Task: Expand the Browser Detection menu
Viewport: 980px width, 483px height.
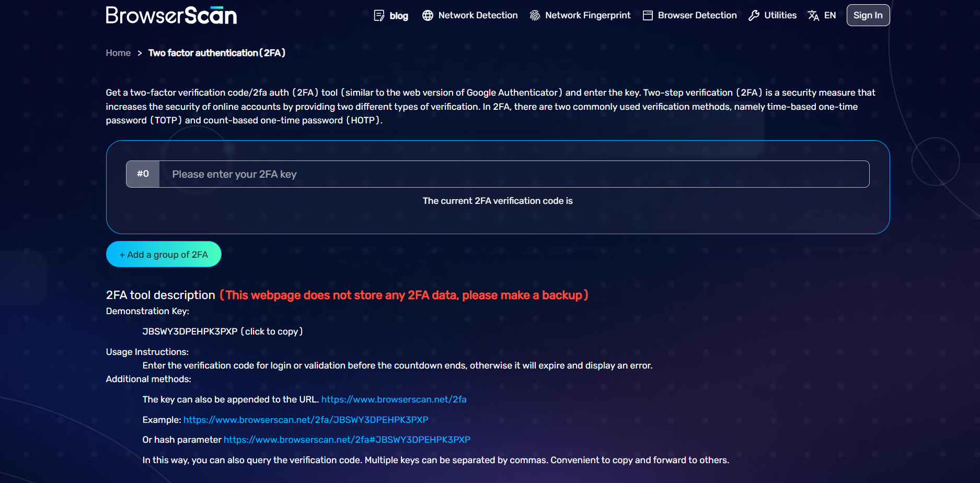Action: (x=697, y=16)
